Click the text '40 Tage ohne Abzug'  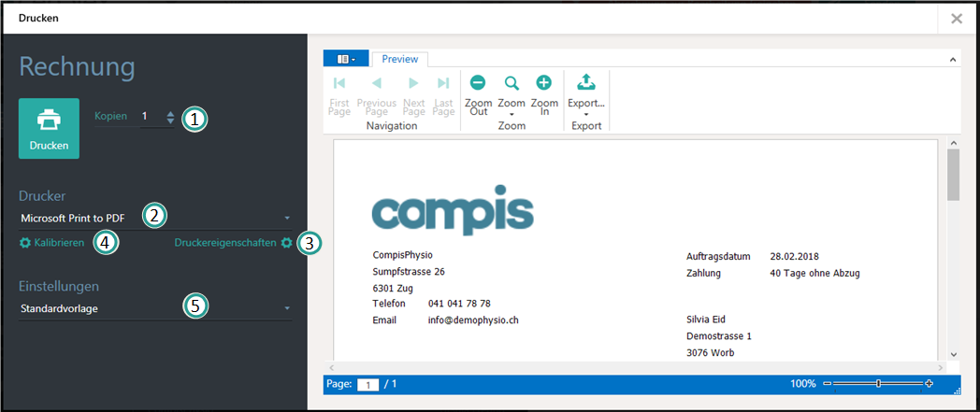pos(815,273)
